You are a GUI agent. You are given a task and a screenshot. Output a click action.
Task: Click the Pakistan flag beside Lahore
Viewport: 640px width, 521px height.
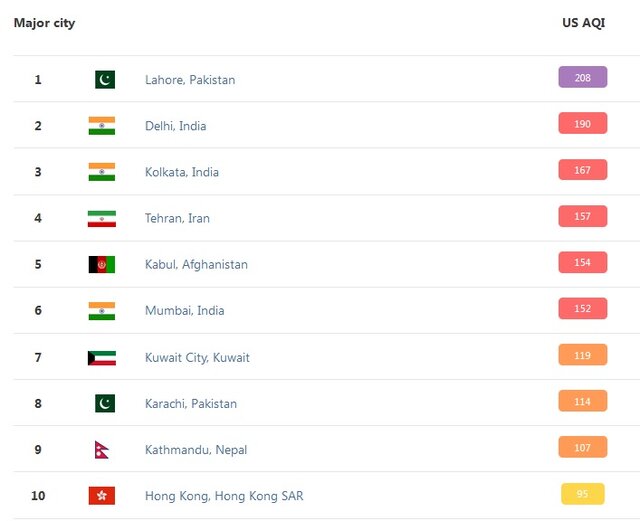pyautogui.click(x=105, y=79)
